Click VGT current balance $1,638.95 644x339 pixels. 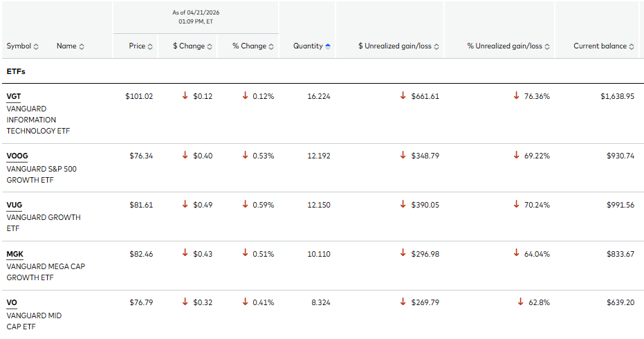[617, 96]
